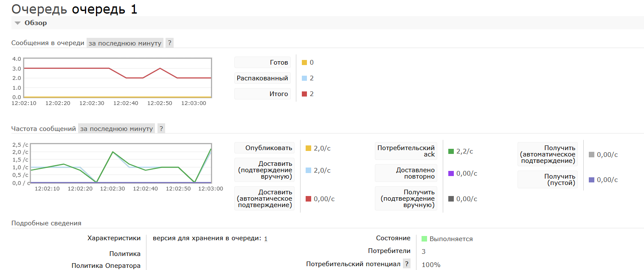Toggle Доставить (подтверждение вручную) legend label
The image size is (644, 270).
pos(264,170)
